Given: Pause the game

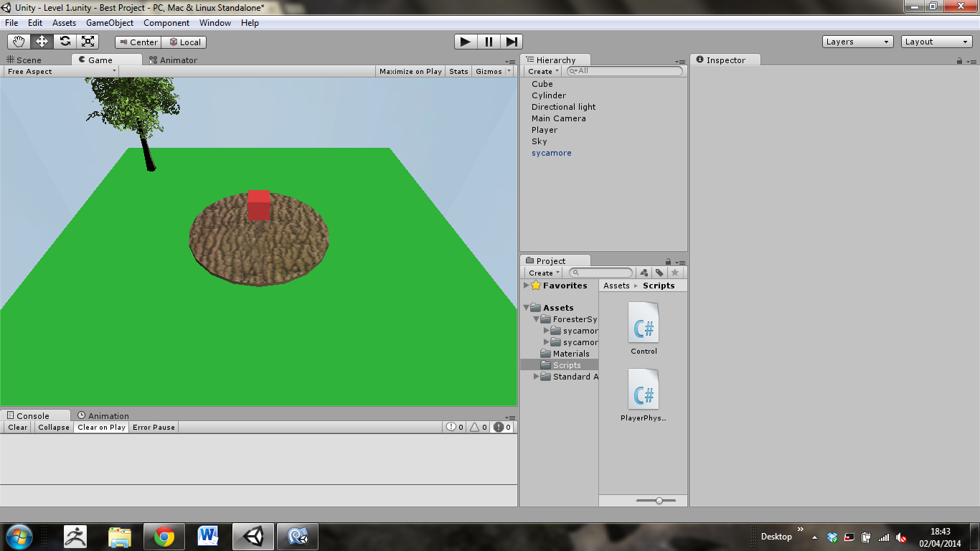Looking at the screenshot, I should (x=489, y=42).
